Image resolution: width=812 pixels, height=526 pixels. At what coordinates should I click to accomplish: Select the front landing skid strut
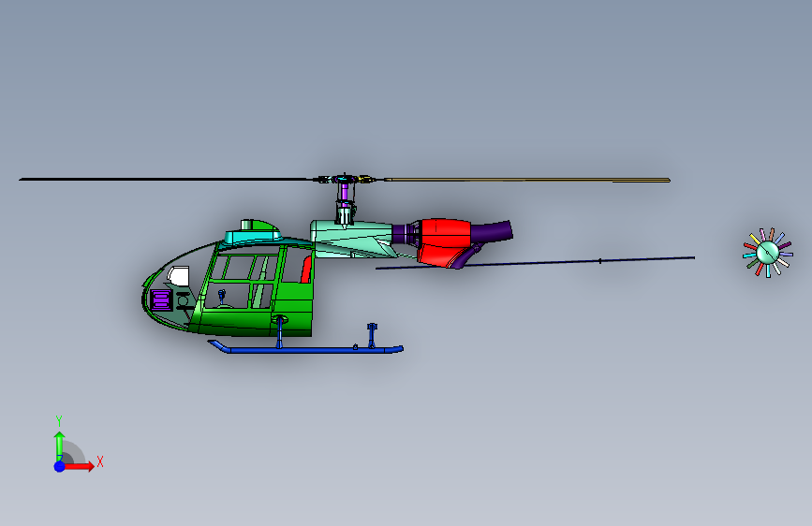pos(280,331)
